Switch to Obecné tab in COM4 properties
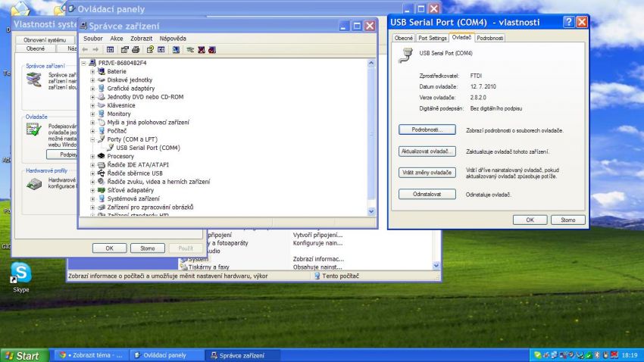644x362 pixels. click(403, 38)
